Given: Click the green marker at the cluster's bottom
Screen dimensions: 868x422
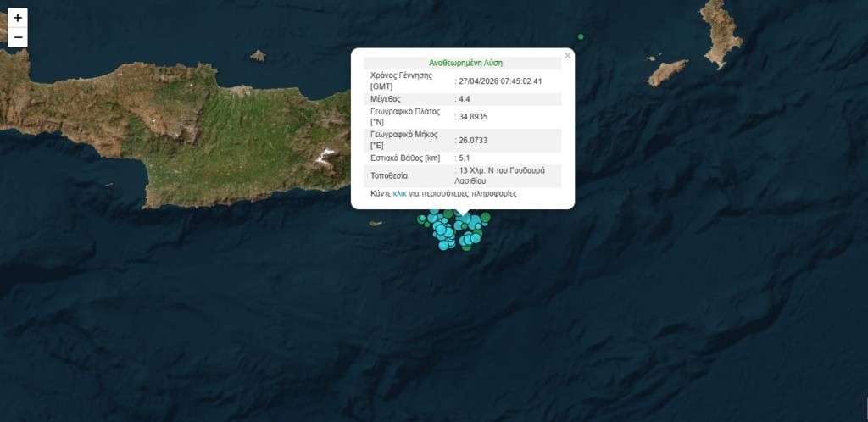Looking at the screenshot, I should click(x=465, y=247).
